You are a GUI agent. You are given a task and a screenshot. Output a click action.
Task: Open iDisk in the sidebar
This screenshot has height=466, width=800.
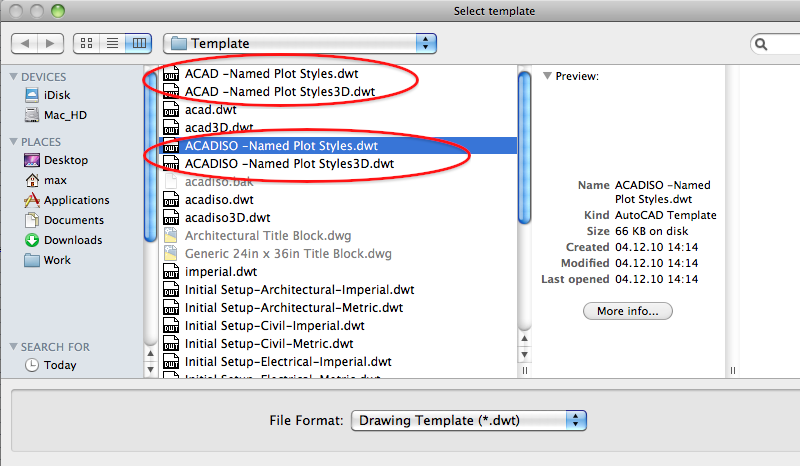tap(56, 95)
